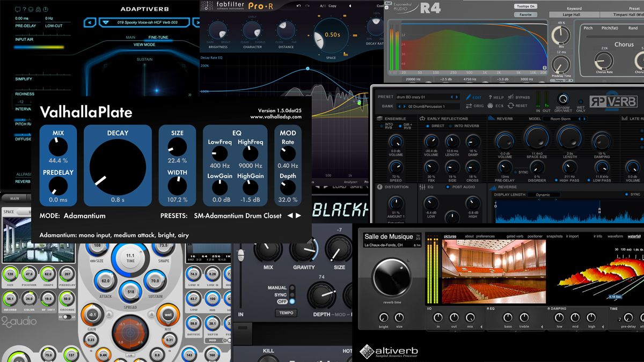This screenshot has height=362, width=644.
Task: Activate the Bypass icon in RP Verb
Action: click(510, 97)
